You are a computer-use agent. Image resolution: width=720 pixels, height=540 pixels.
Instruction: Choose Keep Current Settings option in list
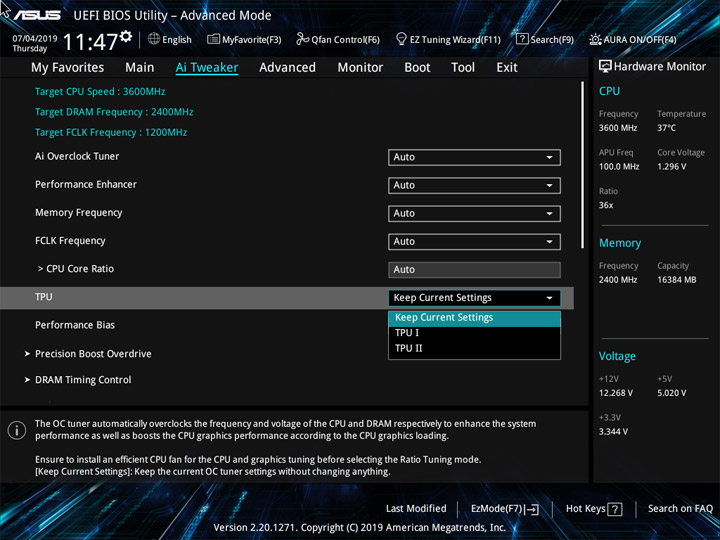tap(474, 318)
